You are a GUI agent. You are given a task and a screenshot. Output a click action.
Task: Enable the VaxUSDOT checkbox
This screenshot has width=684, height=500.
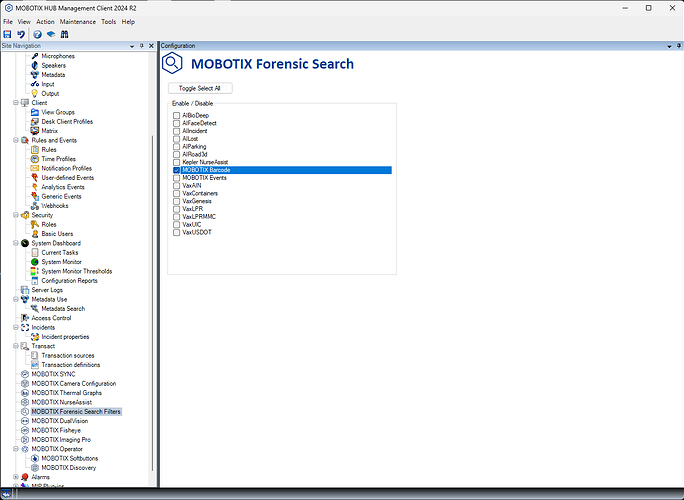pyautogui.click(x=177, y=233)
